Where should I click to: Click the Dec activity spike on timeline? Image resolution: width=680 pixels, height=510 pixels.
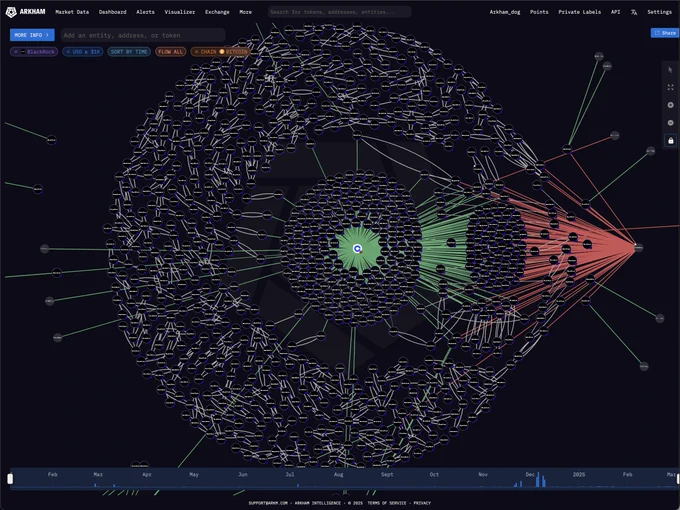click(539, 480)
